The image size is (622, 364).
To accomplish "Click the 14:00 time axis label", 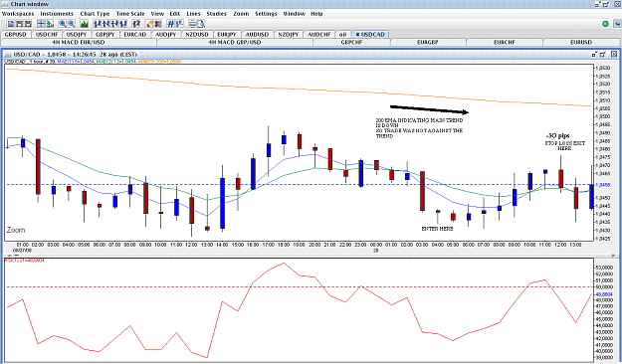I will pyautogui.click(x=222, y=245).
